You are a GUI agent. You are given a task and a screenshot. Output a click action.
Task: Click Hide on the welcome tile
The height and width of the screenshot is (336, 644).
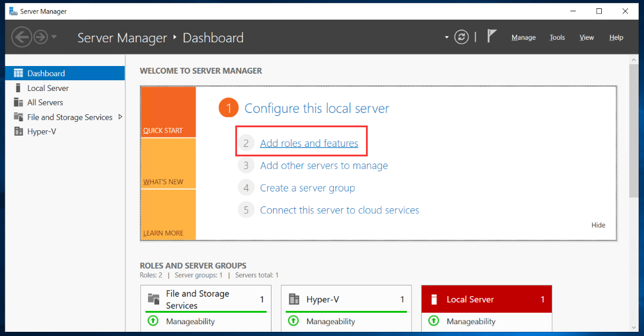click(598, 225)
